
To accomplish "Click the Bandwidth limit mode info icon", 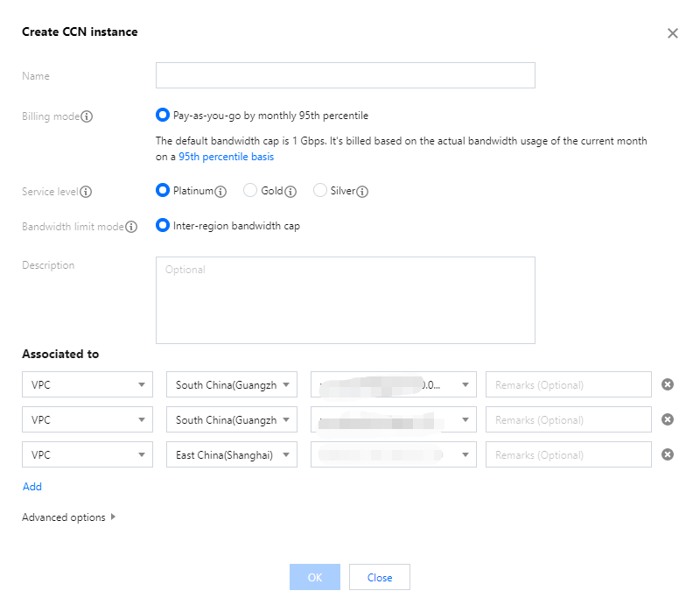I will pyautogui.click(x=132, y=227).
